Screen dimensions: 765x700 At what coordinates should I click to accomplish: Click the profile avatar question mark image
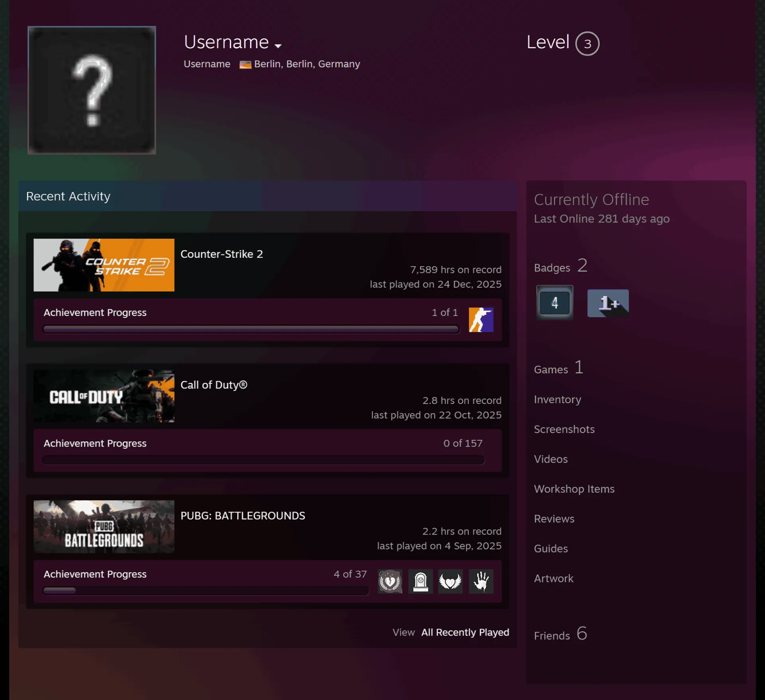coord(92,90)
